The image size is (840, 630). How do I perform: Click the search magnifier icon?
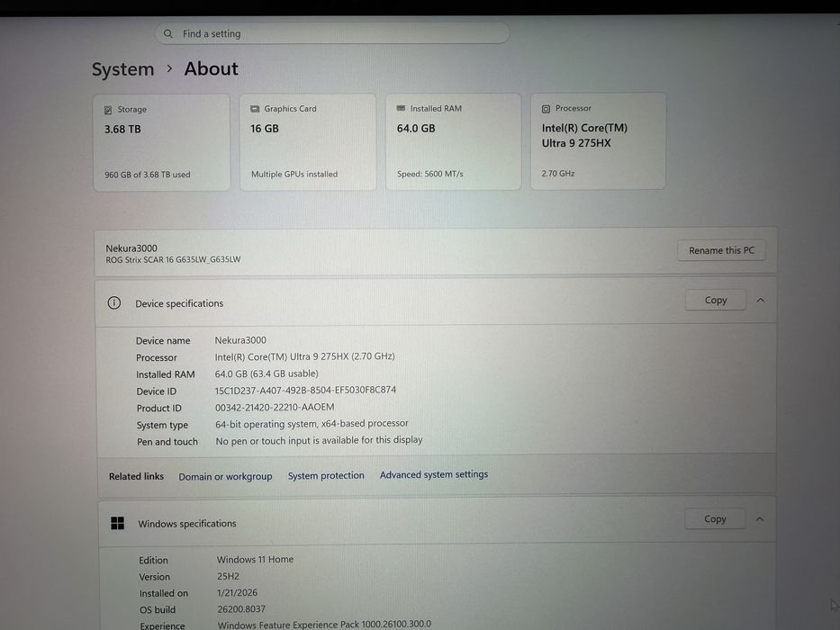pos(168,34)
